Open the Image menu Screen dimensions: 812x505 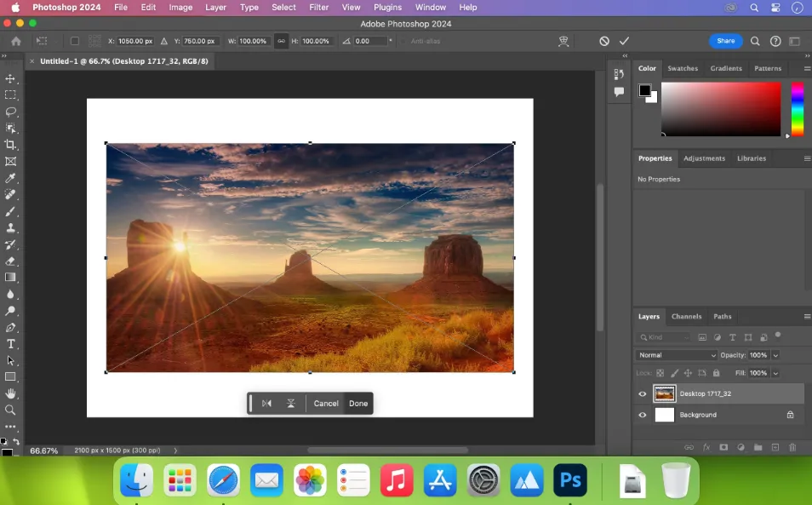pos(180,8)
